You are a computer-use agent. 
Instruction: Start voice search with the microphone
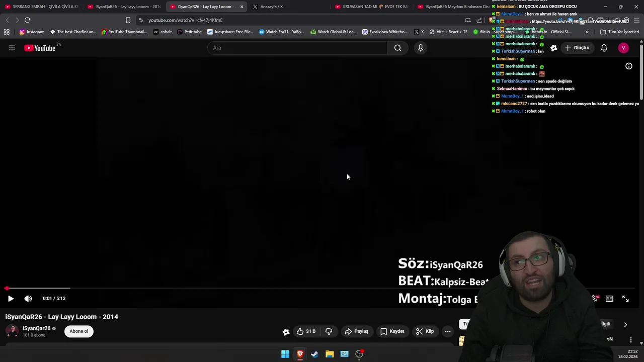(421, 48)
